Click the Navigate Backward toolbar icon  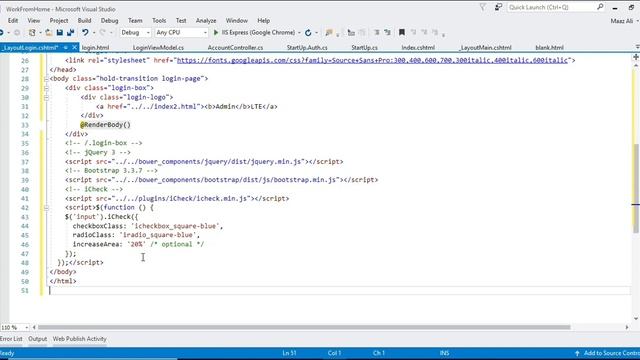2,33
